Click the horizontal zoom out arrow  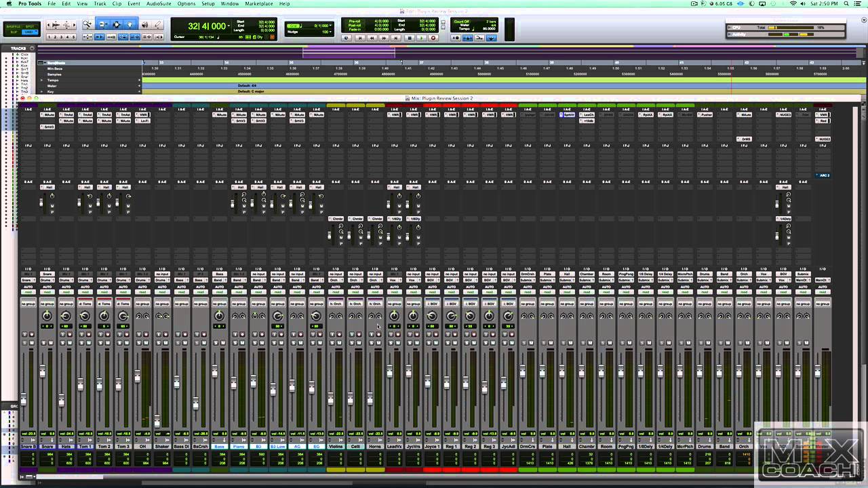[x=48, y=25]
